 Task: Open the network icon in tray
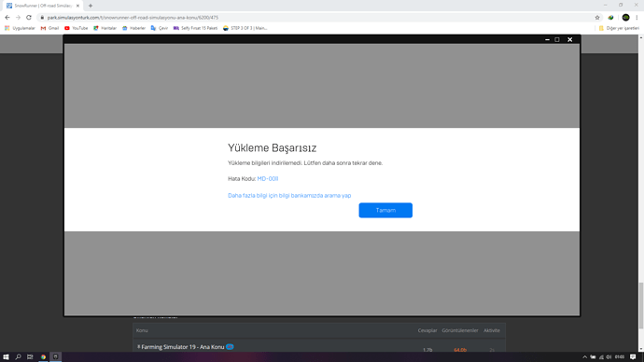pyautogui.click(x=601, y=357)
